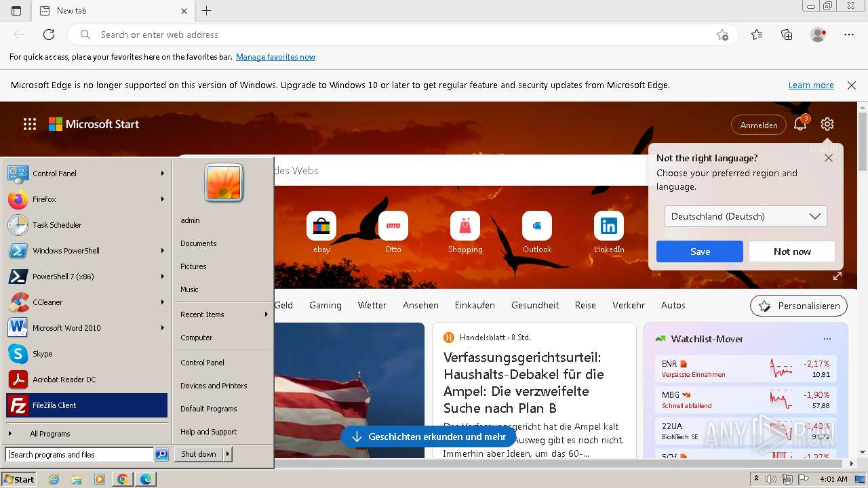Open Acrobat Reader DC

pos(86,380)
